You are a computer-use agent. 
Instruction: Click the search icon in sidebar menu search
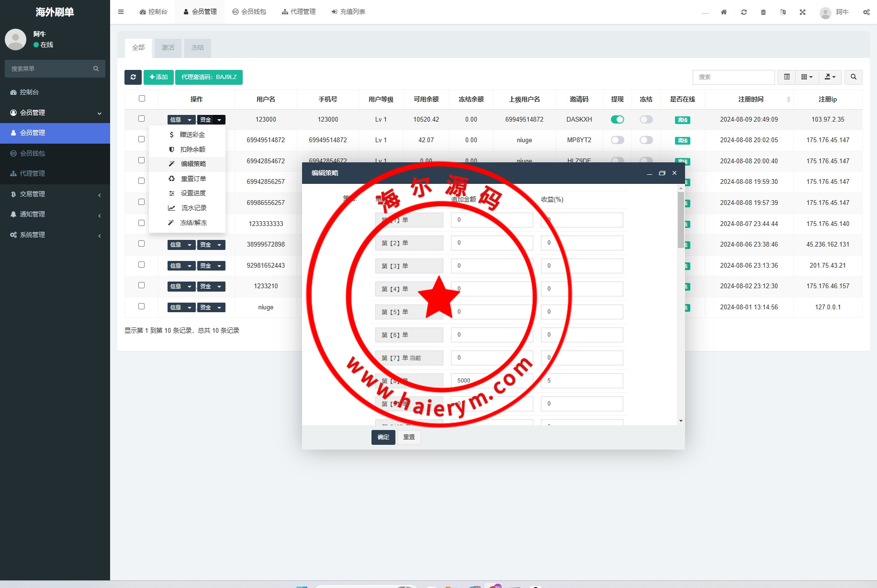96,69
